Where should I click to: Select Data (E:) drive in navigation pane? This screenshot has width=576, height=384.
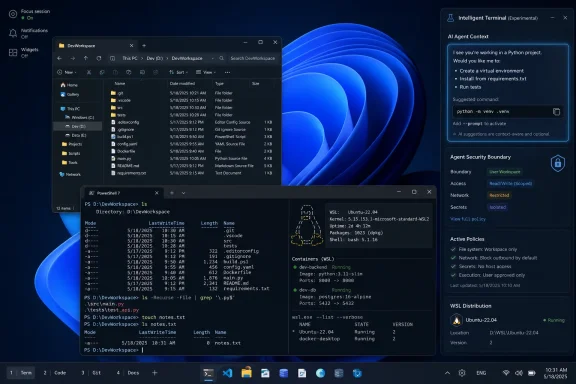pyautogui.click(x=76, y=135)
